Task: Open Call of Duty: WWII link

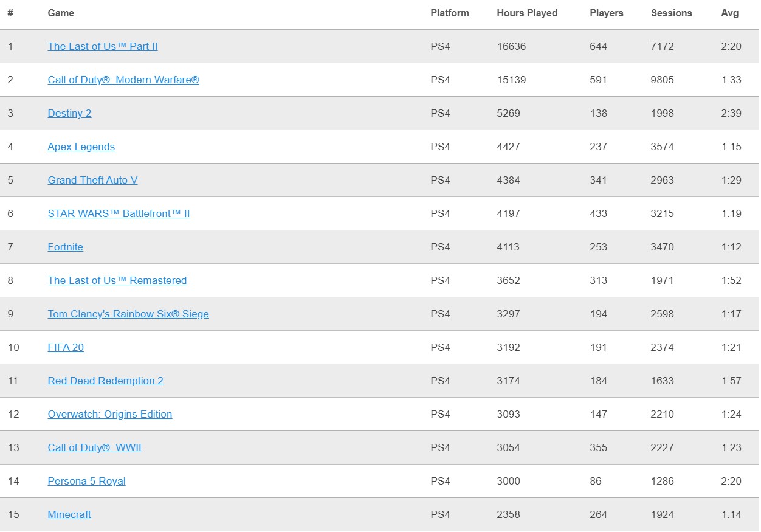Action: [94, 447]
